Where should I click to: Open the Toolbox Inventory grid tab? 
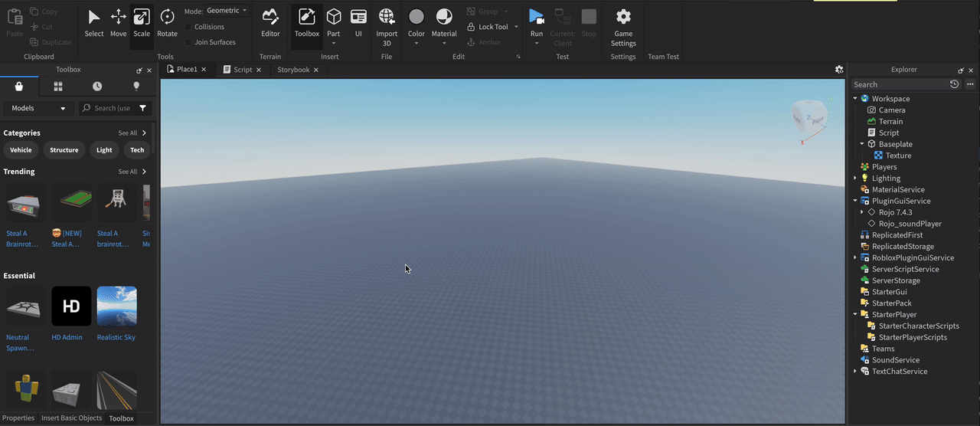(58, 86)
